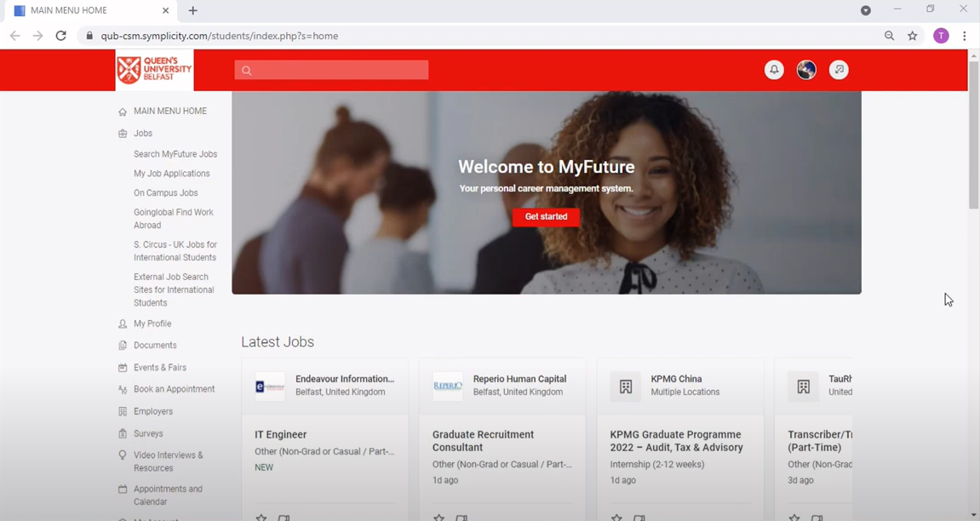
Task: Reload the page using browser refresh button
Action: coord(61,36)
